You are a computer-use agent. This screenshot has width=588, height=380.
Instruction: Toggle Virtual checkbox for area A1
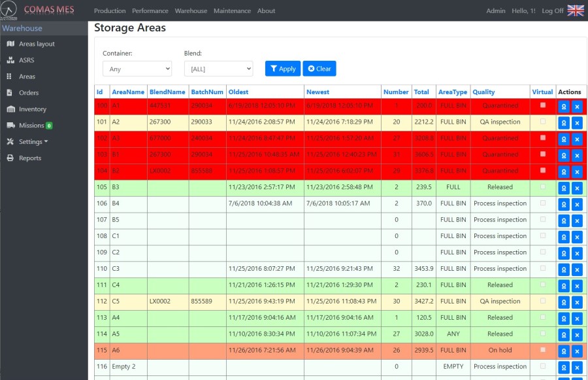coord(542,105)
